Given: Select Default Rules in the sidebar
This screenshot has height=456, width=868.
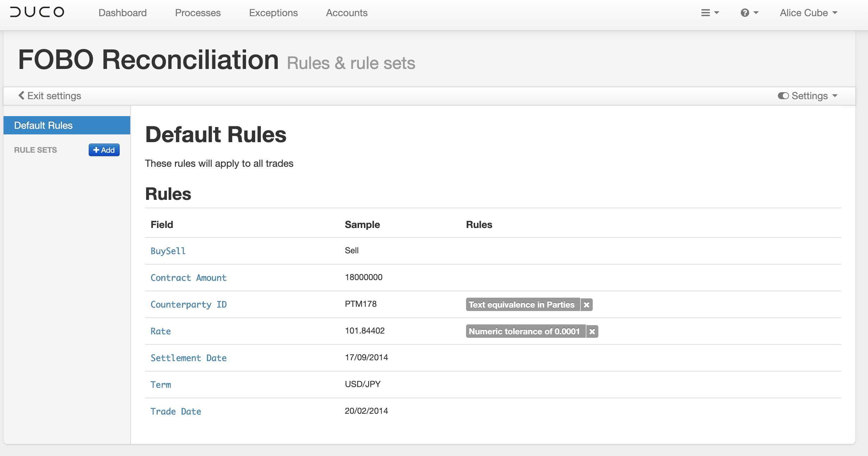Looking at the screenshot, I should click(x=67, y=125).
